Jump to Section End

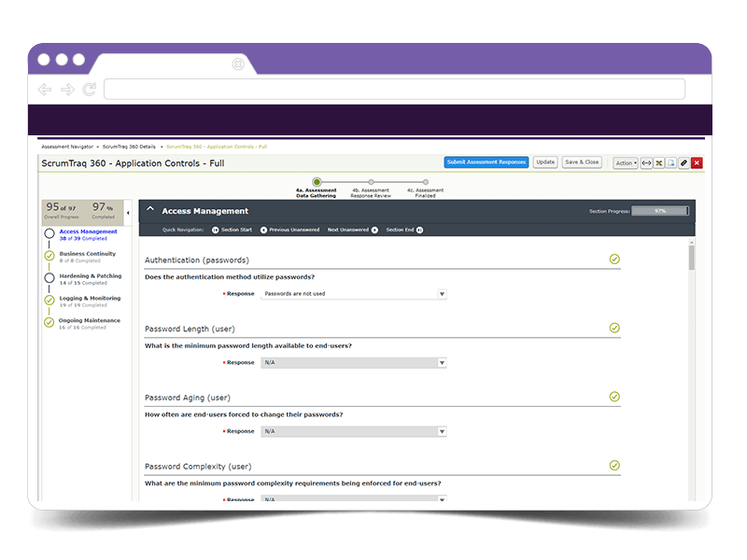(x=404, y=230)
